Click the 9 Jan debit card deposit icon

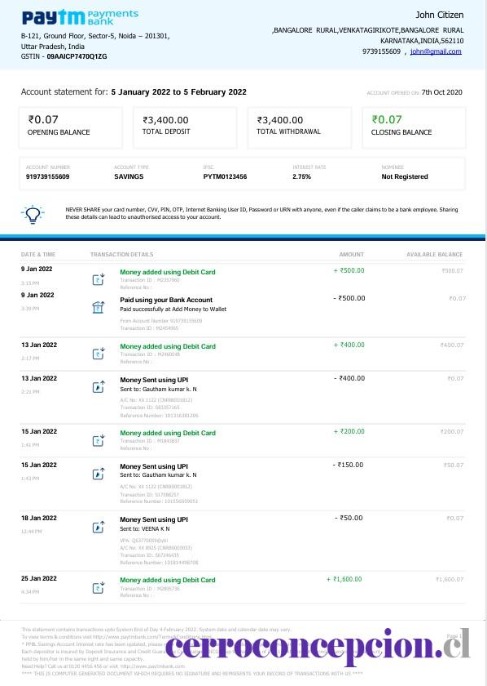98,279
